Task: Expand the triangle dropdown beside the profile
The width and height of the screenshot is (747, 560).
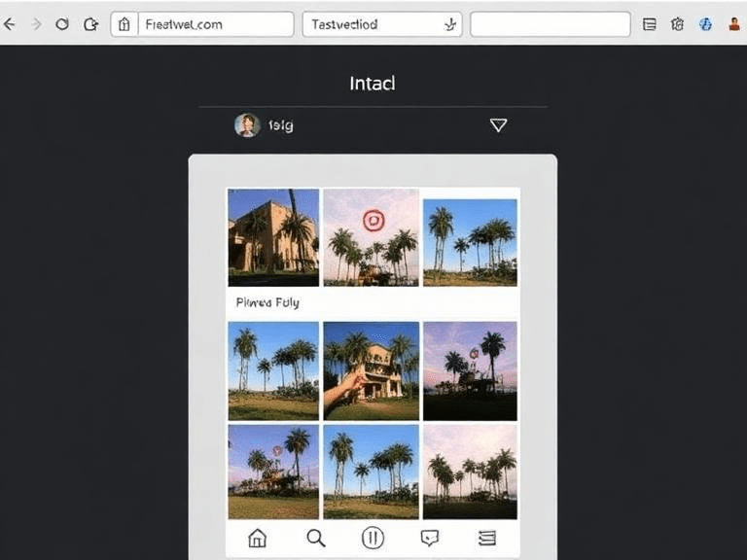Action: click(498, 125)
